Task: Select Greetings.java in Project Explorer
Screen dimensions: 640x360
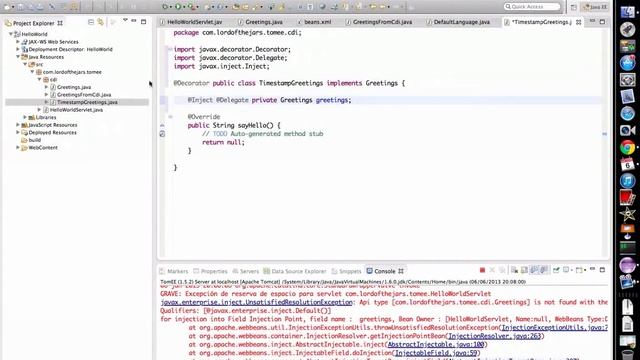Action: click(x=74, y=87)
